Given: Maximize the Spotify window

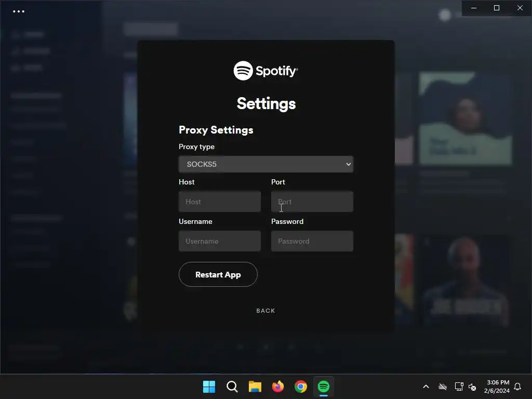Looking at the screenshot, I should [x=497, y=8].
